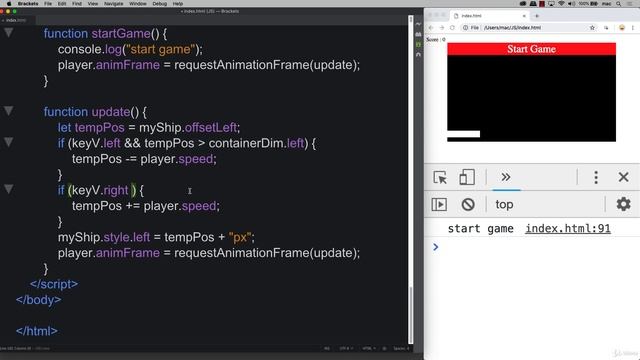This screenshot has height=360, width=640.
Task: Open the Debug menu
Action: coord(159,4)
